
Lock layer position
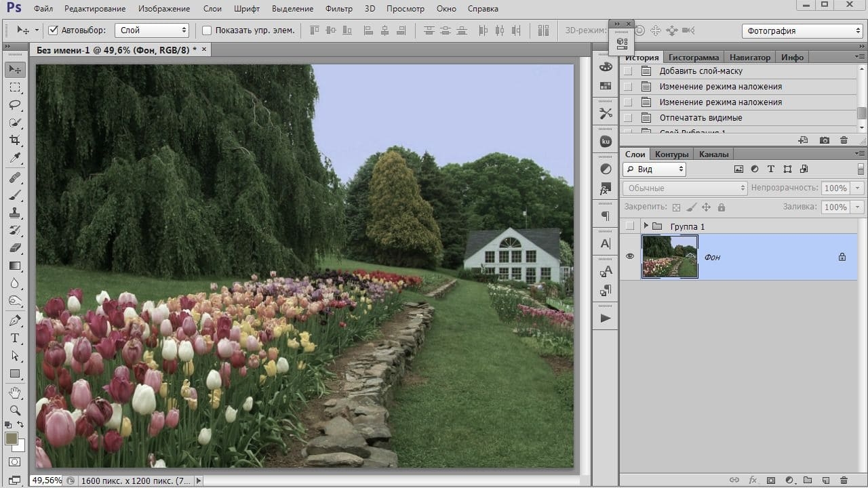point(706,207)
